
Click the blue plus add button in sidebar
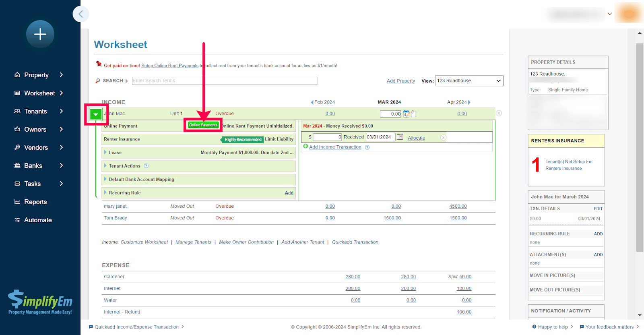40,34
